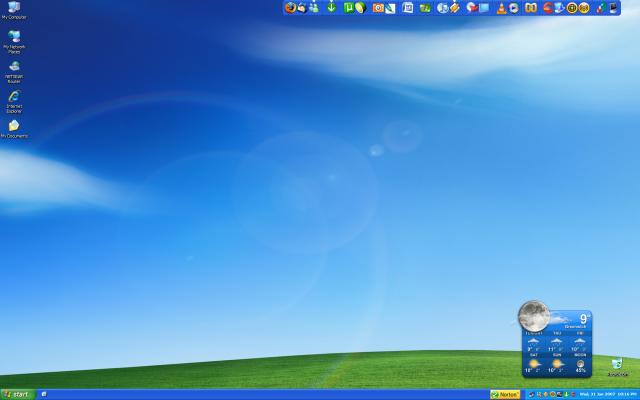Select the SAT forecast sun icon
This screenshot has height=400, width=640.
click(x=534, y=364)
